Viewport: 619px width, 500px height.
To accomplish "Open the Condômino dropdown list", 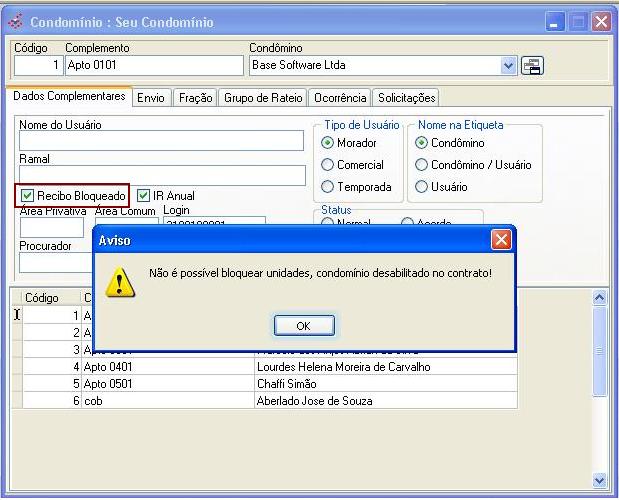I will [509, 66].
